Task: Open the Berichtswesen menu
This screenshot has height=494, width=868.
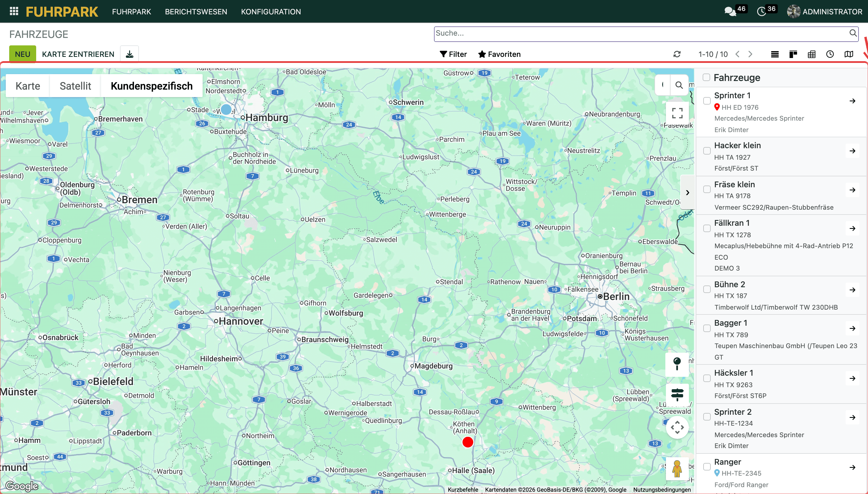Action: coord(196,11)
